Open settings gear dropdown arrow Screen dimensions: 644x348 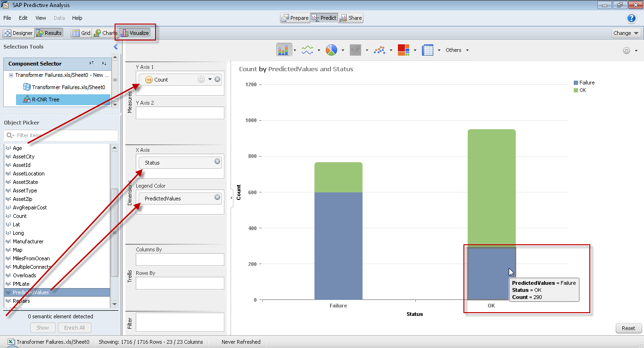tap(636, 51)
